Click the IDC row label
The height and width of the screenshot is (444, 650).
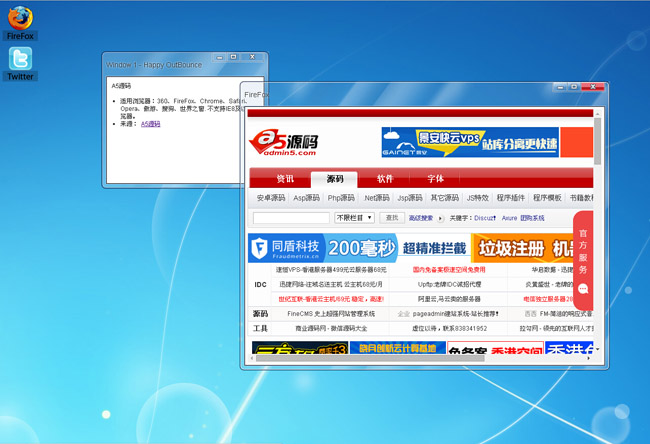(x=260, y=284)
